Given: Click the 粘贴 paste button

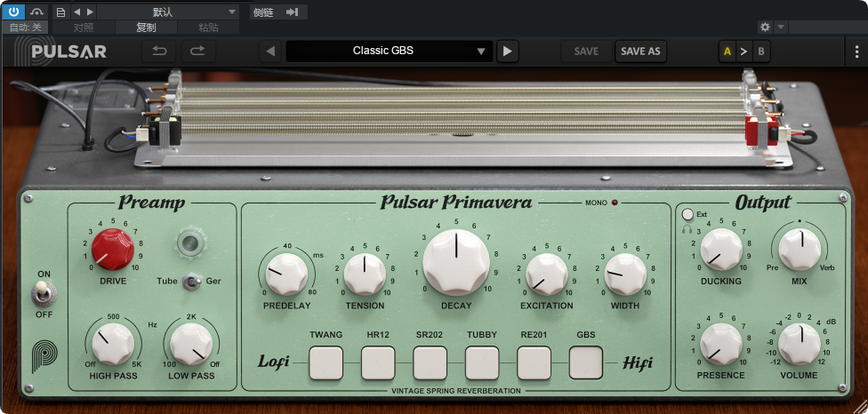Looking at the screenshot, I should (x=209, y=28).
